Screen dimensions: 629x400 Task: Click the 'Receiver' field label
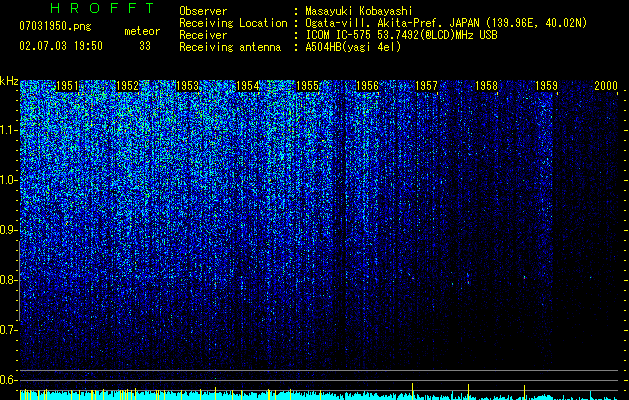(203, 35)
